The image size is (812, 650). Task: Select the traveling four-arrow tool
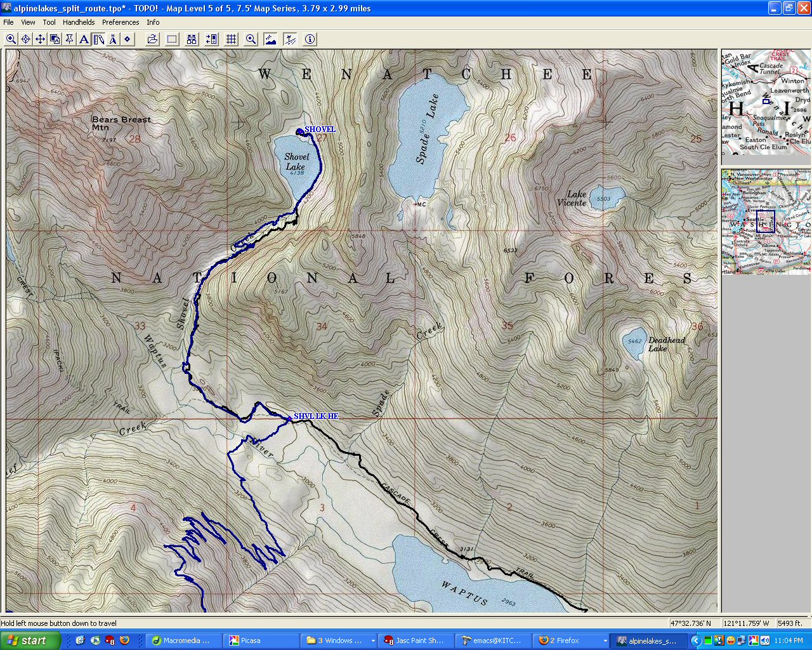(41, 39)
